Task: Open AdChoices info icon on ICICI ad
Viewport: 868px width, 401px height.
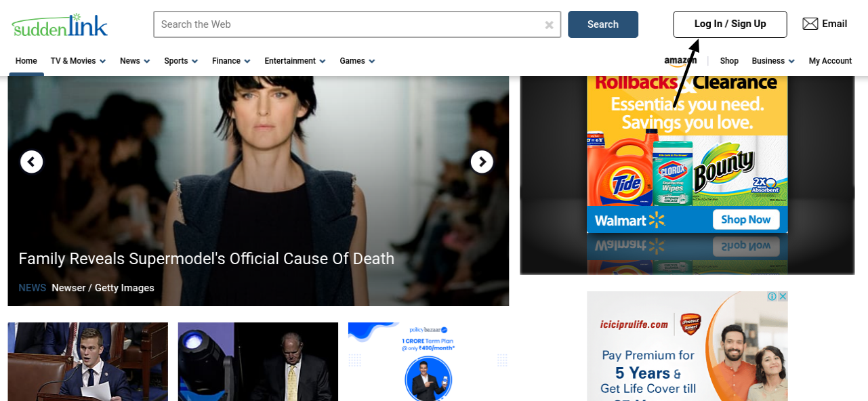Action: tap(772, 297)
